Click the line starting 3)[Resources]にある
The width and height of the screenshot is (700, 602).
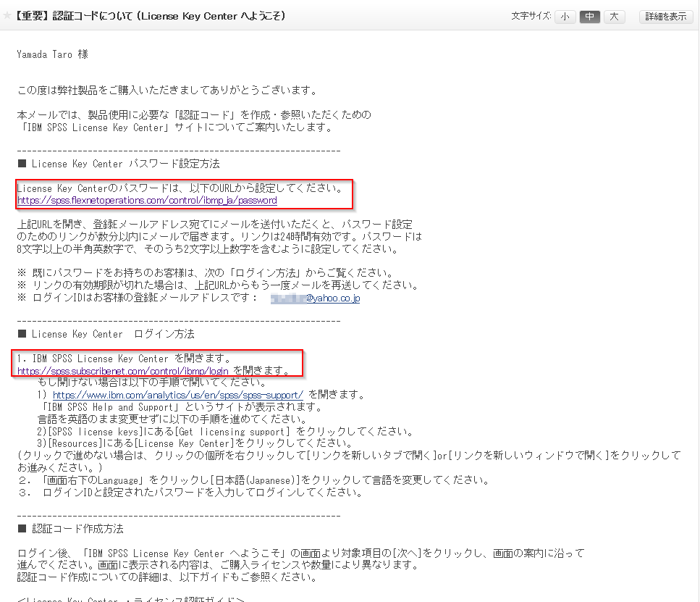point(195,443)
